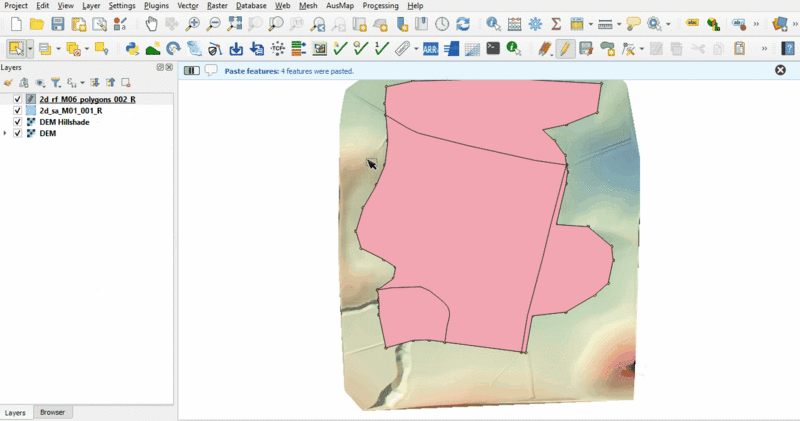800x421 pixels.
Task: Open the Identify Features tool
Action: click(x=493, y=24)
